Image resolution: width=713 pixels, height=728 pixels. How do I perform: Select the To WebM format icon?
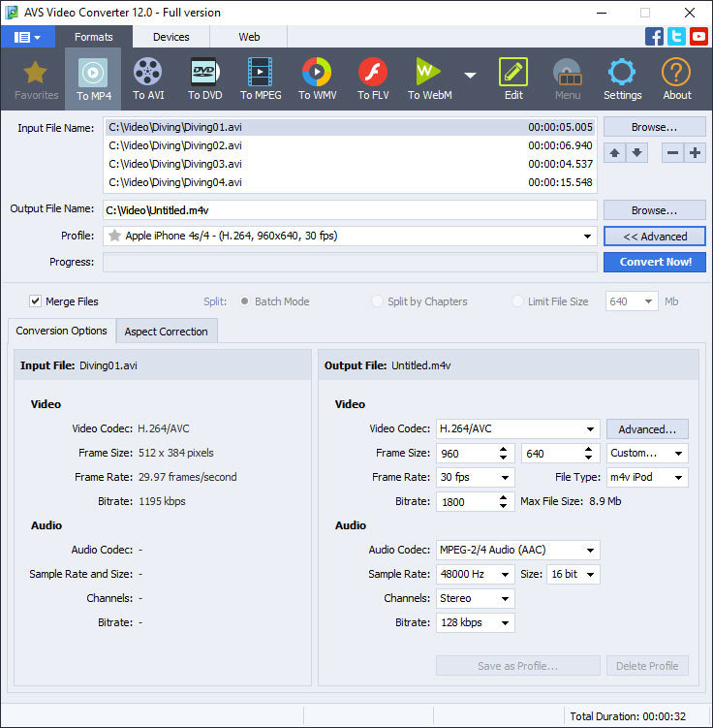point(429,79)
